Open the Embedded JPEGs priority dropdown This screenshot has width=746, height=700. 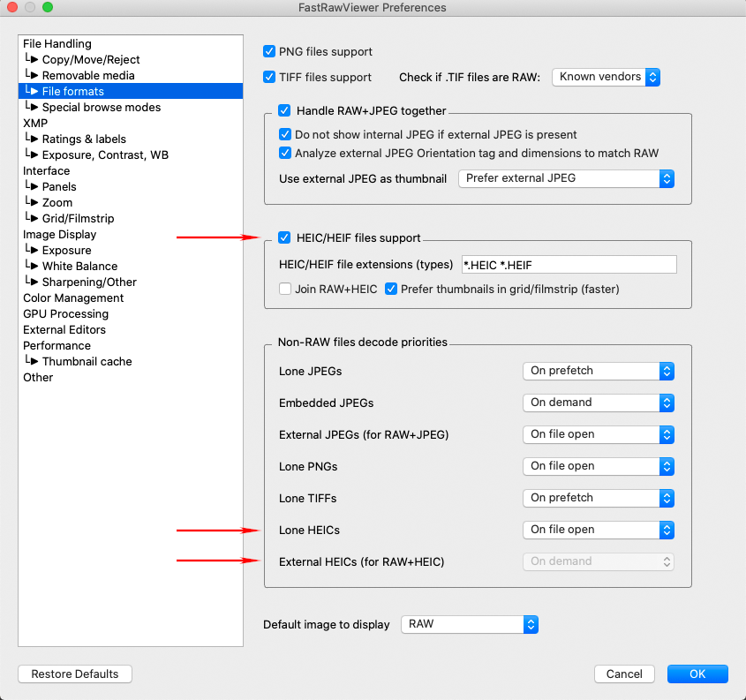[598, 403]
